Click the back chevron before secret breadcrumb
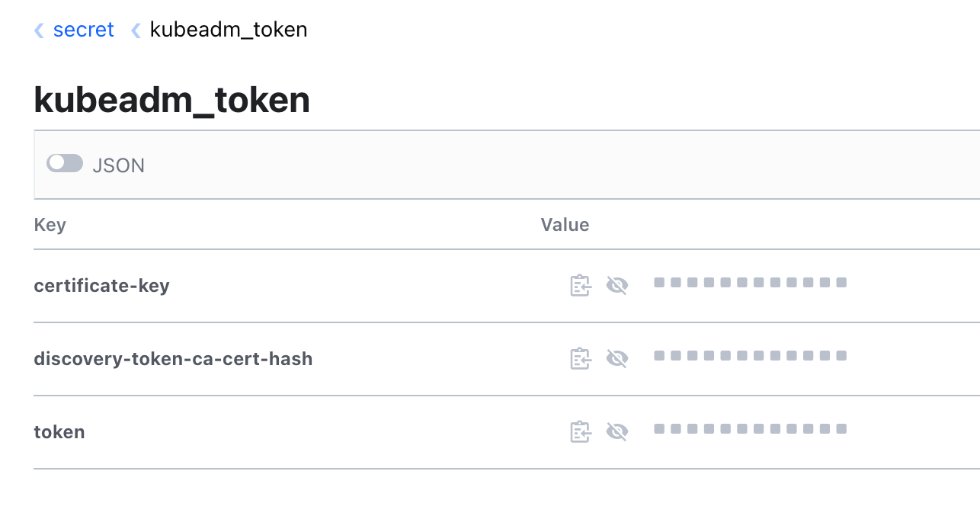The image size is (980, 532). pyautogui.click(x=37, y=30)
